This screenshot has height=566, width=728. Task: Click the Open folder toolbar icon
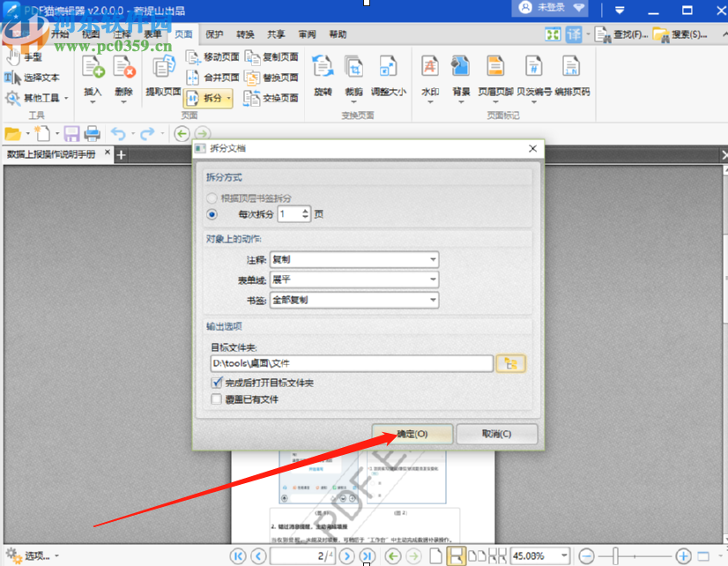[13, 134]
